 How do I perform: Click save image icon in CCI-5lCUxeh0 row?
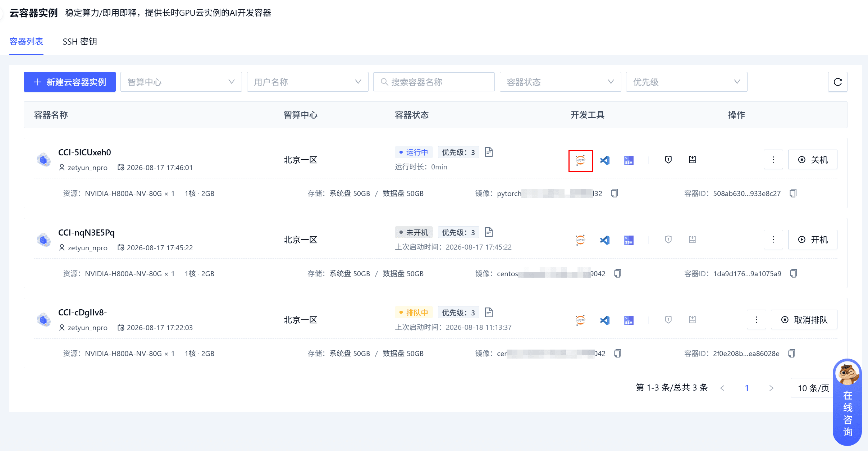[693, 160]
